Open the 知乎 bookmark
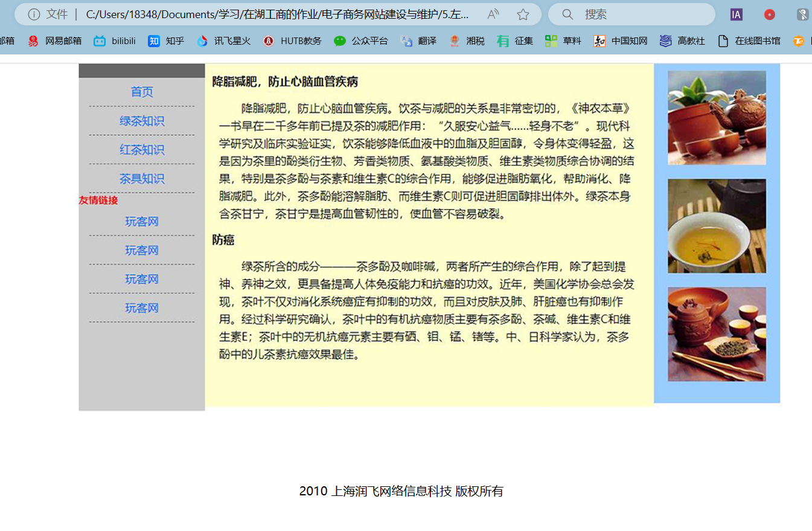 pos(166,41)
